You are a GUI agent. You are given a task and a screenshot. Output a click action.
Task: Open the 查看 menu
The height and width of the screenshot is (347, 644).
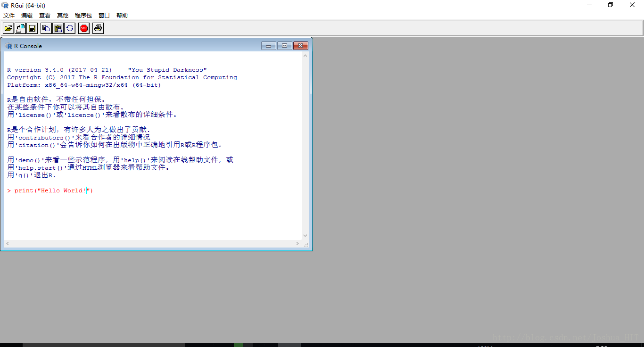click(x=45, y=16)
